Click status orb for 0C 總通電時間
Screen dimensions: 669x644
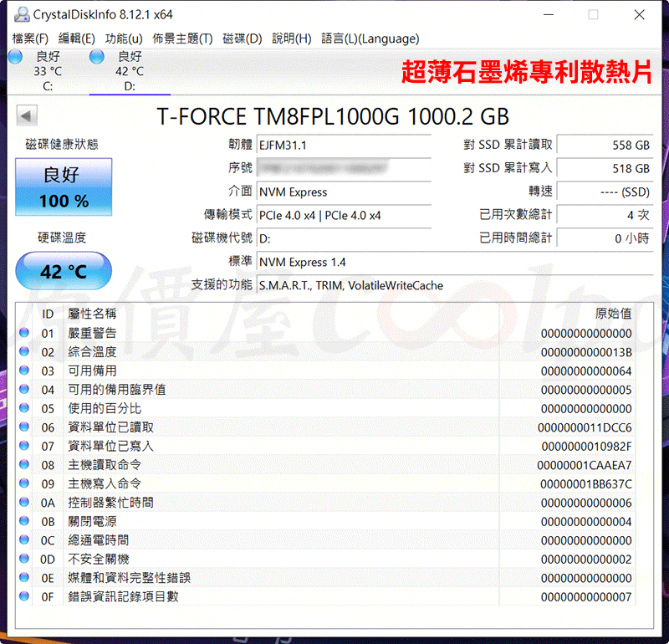24,539
